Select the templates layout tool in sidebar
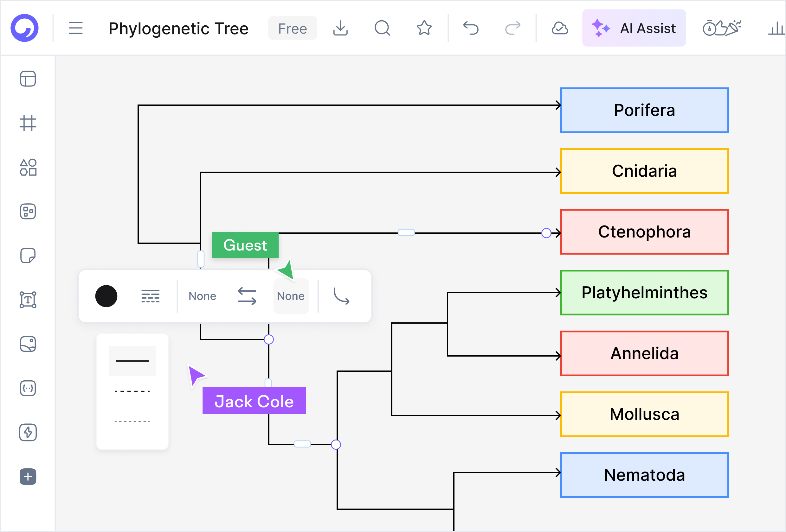The height and width of the screenshot is (532, 786). [28, 79]
